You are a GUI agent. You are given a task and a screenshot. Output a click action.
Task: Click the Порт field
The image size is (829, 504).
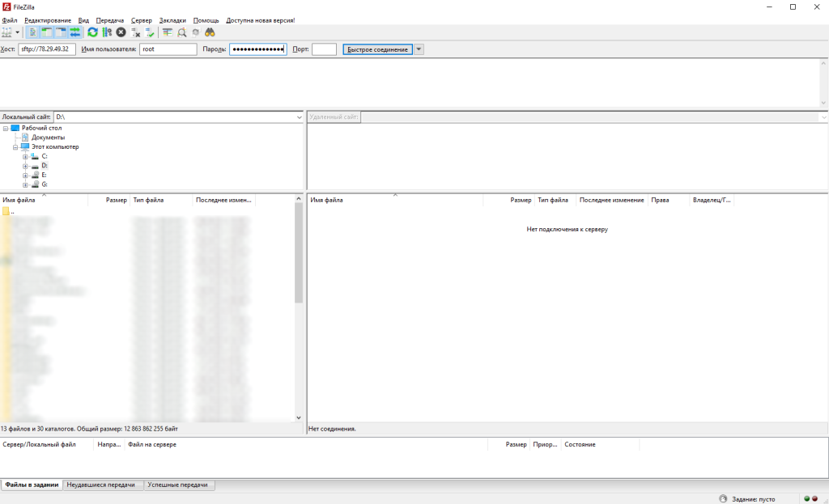pos(324,49)
